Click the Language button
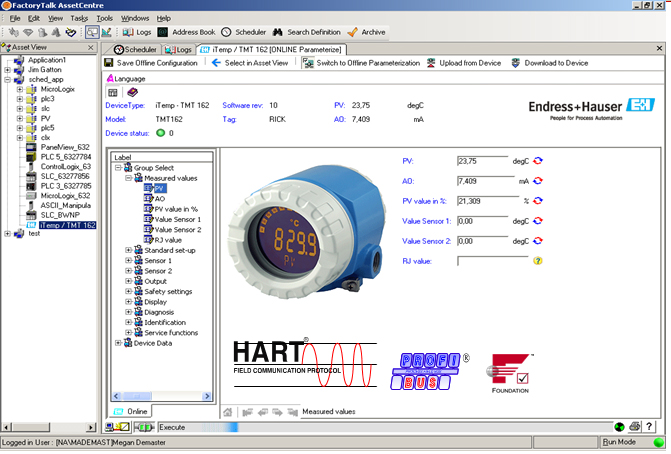This screenshot has width=671, height=454. pyautogui.click(x=126, y=79)
